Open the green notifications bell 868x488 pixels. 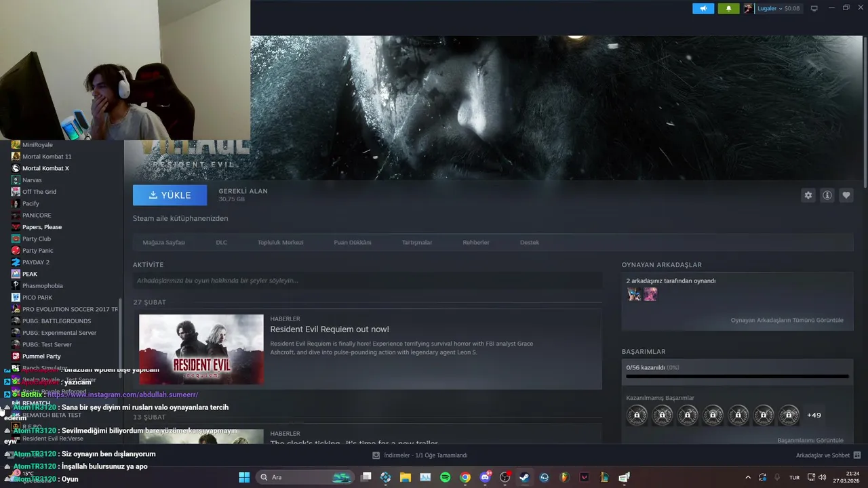click(x=728, y=8)
